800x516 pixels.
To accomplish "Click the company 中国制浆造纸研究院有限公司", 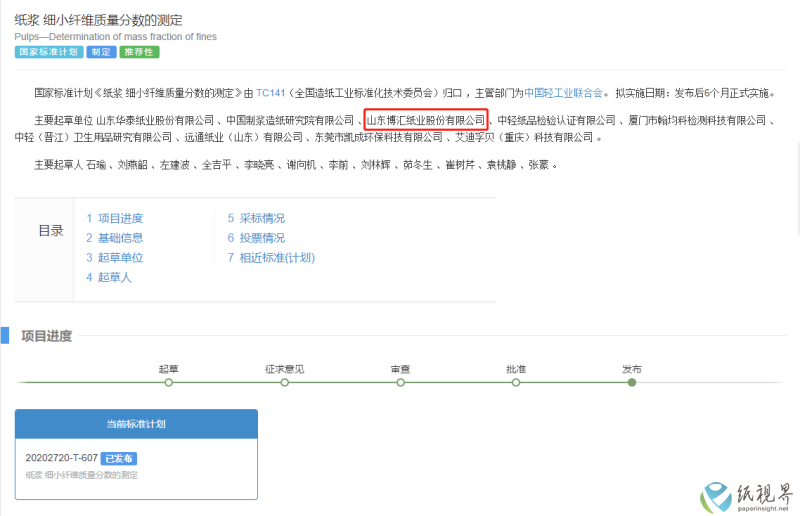I will click(x=290, y=120).
